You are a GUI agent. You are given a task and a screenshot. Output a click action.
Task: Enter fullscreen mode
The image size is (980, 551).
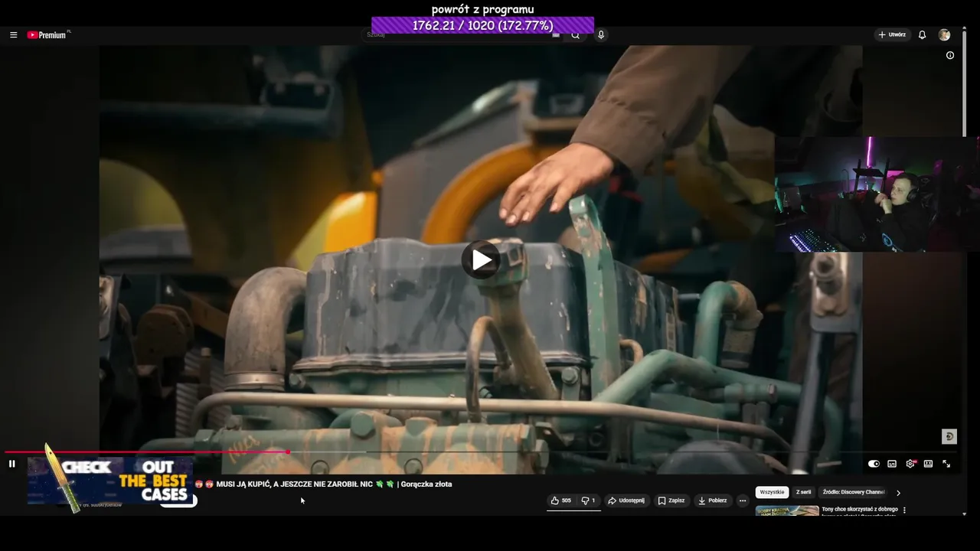[x=946, y=464]
